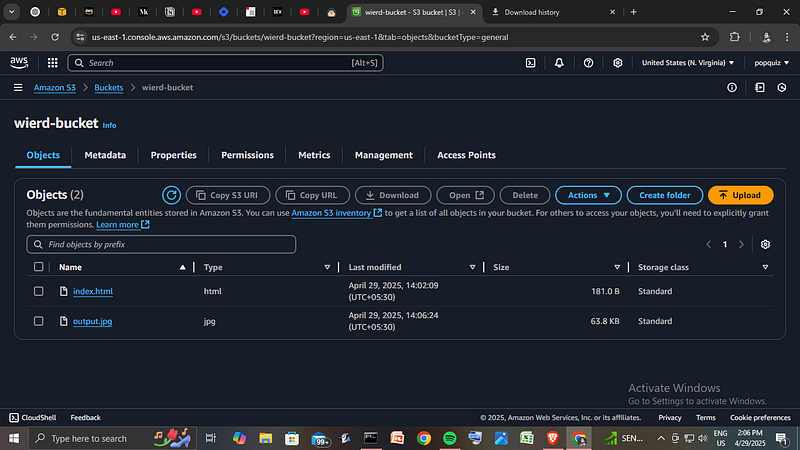
Task: Refresh the objects list
Action: click(171, 195)
